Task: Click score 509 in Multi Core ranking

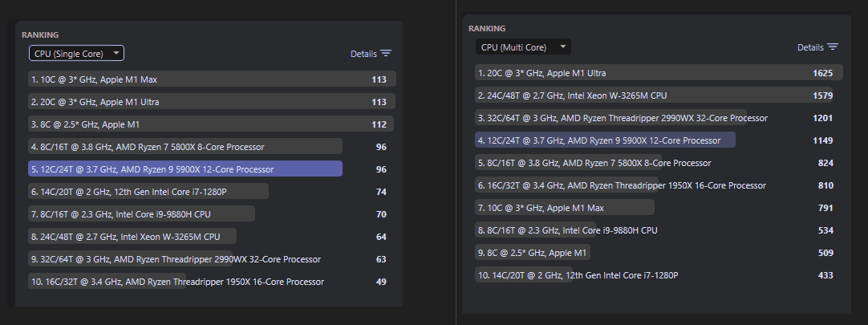Action: coord(825,253)
